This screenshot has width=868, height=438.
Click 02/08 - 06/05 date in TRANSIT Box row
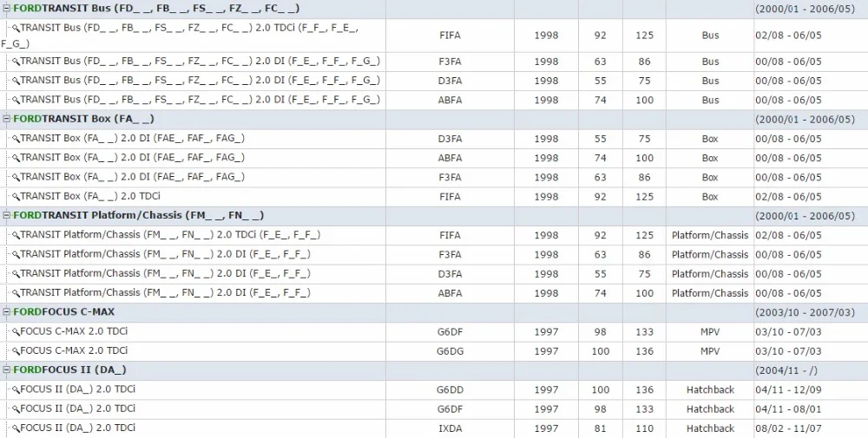point(788,197)
